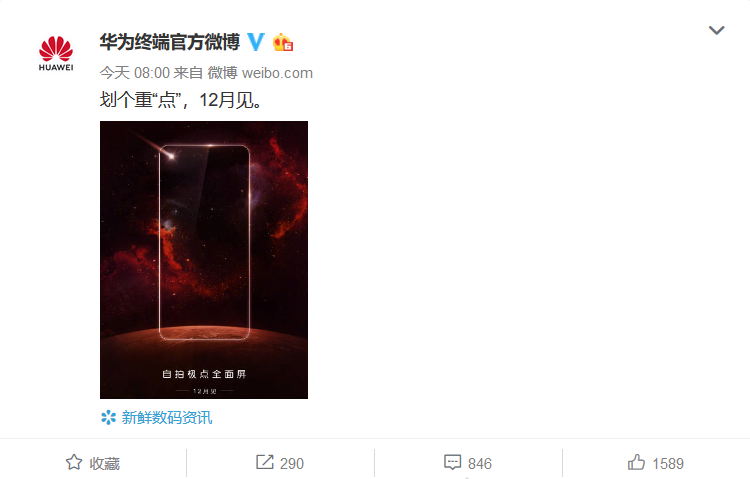The height and width of the screenshot is (479, 750).
Task: Click the 自拍极点全面屏 caption in the image
Action: click(204, 374)
